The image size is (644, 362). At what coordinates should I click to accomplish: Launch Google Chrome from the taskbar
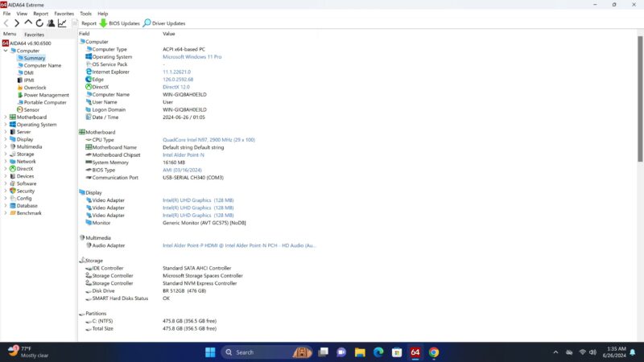pyautogui.click(x=434, y=352)
